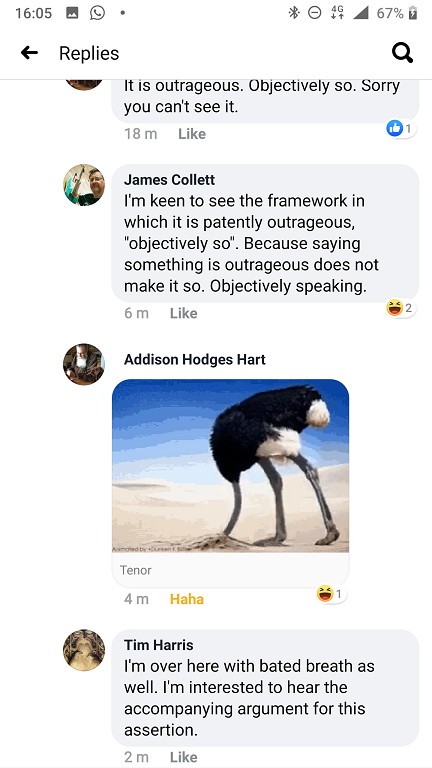View the laughing reaction on ostrich GIF
Viewport: 432px width, 768px height.
click(331, 594)
